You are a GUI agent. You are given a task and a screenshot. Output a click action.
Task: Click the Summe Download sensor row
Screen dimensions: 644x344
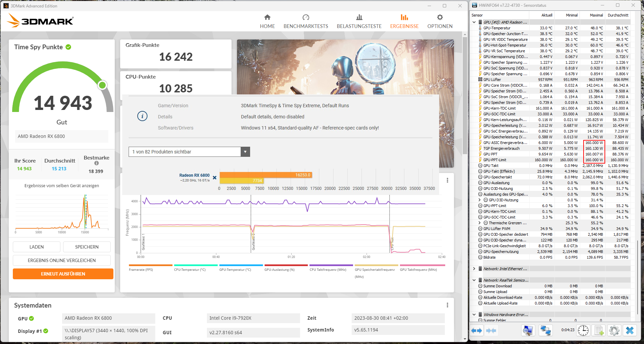[x=550, y=286]
